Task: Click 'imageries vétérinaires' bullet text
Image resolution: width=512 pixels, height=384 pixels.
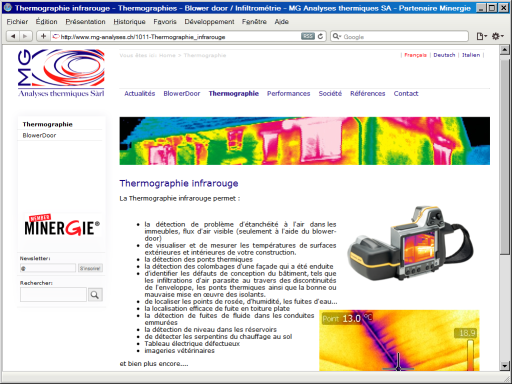Action: coord(179,351)
